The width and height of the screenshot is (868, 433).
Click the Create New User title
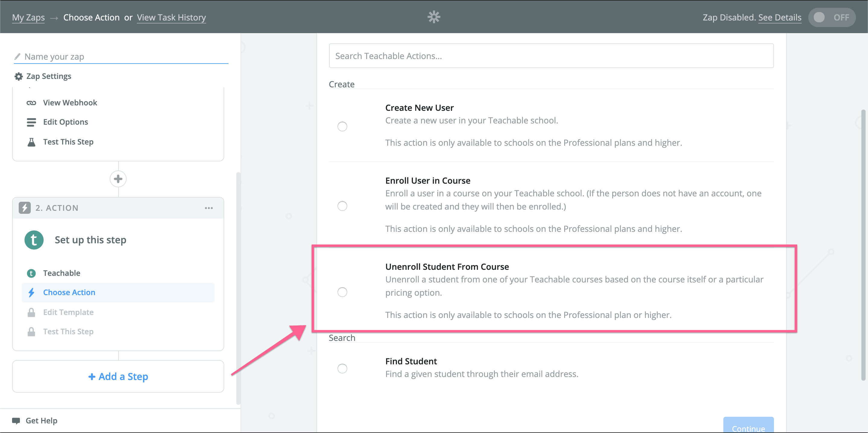(420, 107)
